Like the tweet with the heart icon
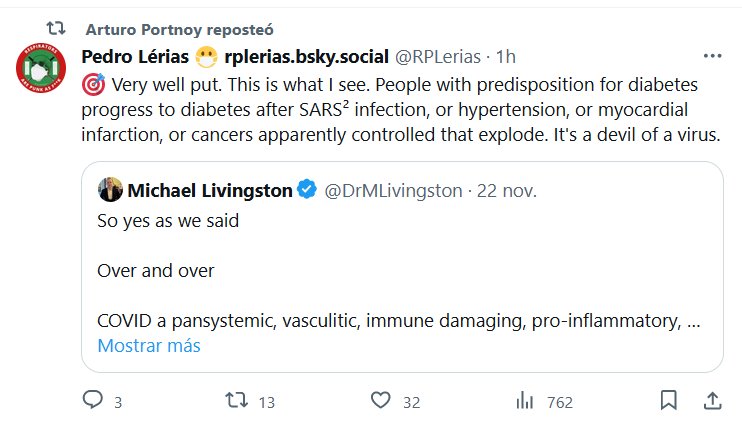742x424 pixels. 380,401
